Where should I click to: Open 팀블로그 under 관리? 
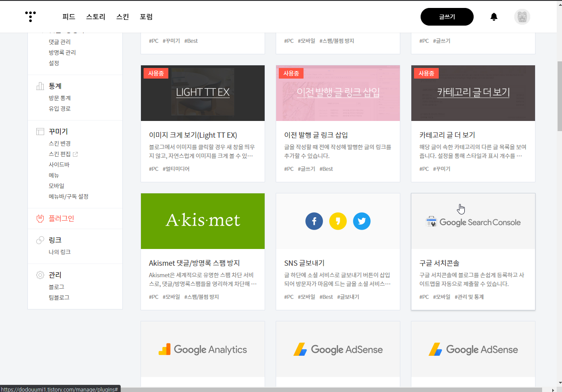[x=59, y=298]
